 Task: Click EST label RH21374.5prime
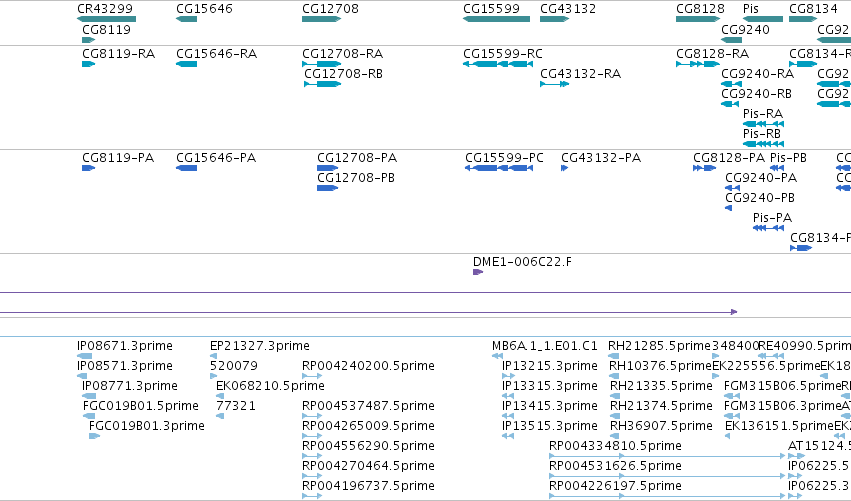[661, 407]
